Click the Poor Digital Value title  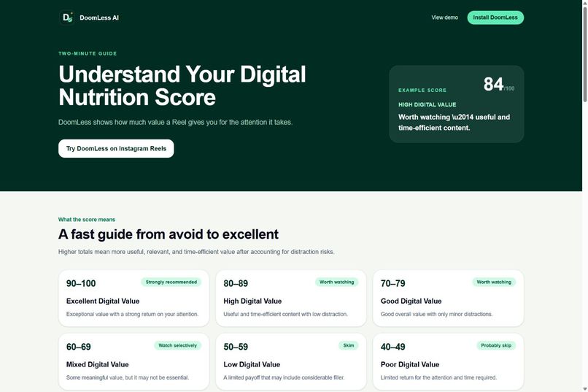[x=410, y=364]
